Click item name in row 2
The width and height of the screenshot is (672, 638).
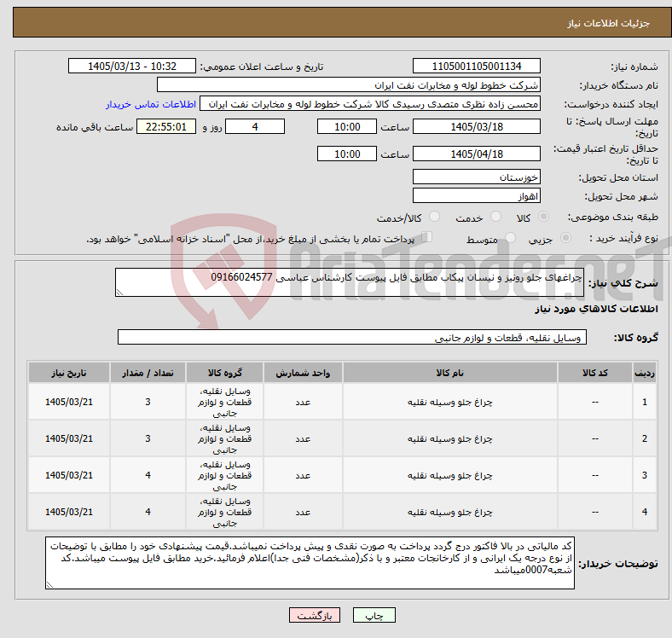(x=449, y=438)
